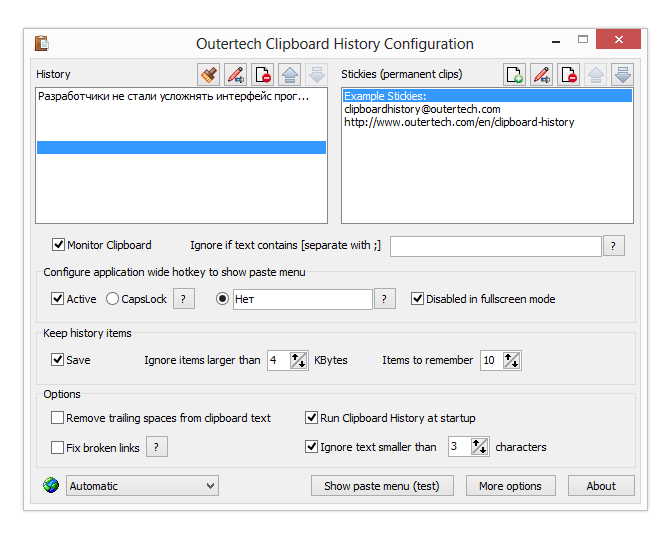Viewport: 672px width, 535px height.
Task: Move the history item up
Action: [290, 74]
